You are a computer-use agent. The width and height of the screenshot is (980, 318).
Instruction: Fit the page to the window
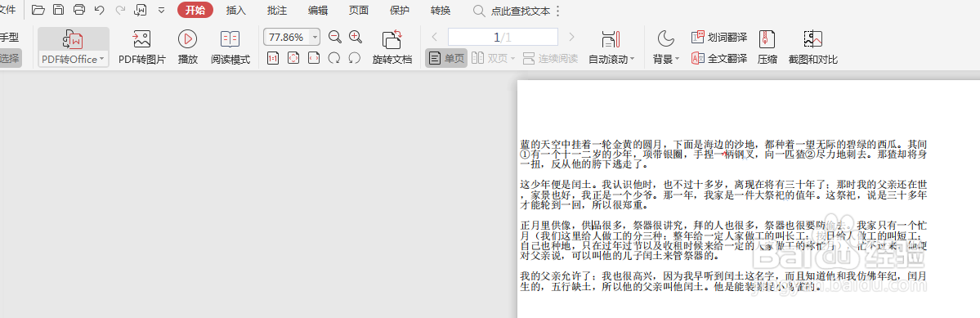(x=293, y=58)
